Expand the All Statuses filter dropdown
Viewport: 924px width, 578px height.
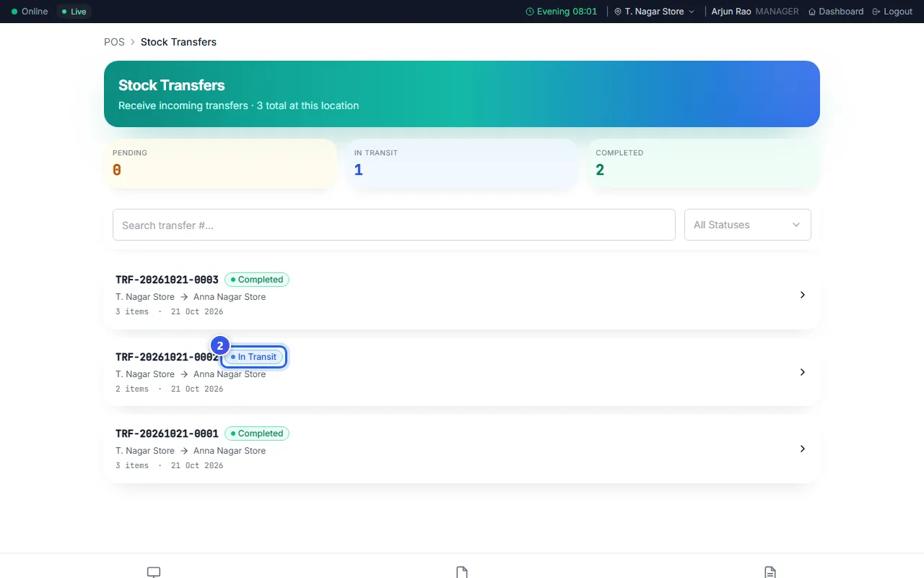(748, 225)
